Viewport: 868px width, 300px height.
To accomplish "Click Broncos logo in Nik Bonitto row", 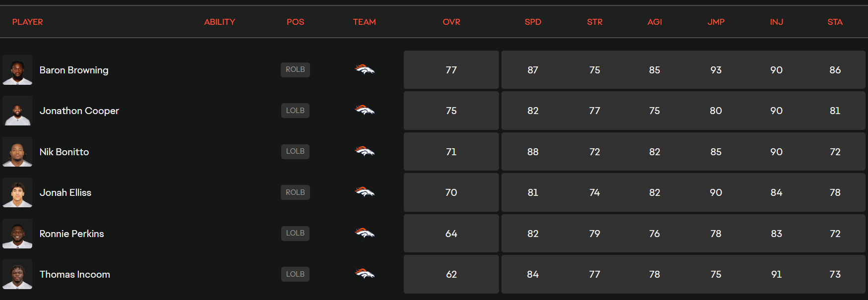I will pyautogui.click(x=365, y=151).
